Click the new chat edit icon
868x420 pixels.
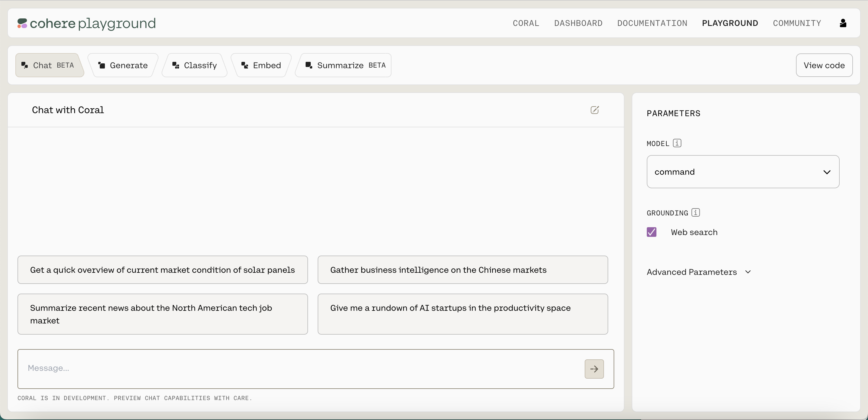coord(594,110)
